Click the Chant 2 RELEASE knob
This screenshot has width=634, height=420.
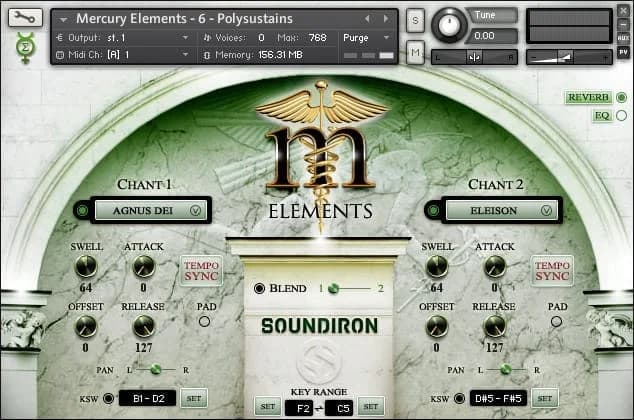click(495, 327)
